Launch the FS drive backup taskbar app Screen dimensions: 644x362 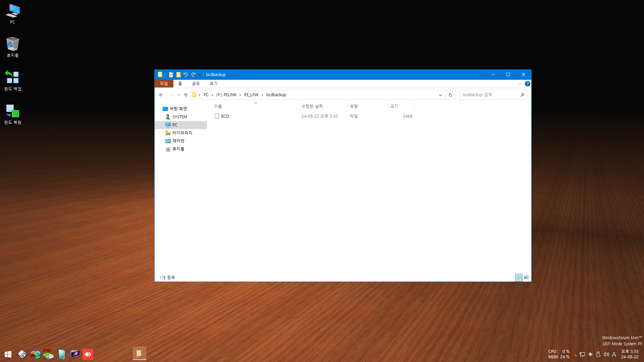(x=48, y=354)
